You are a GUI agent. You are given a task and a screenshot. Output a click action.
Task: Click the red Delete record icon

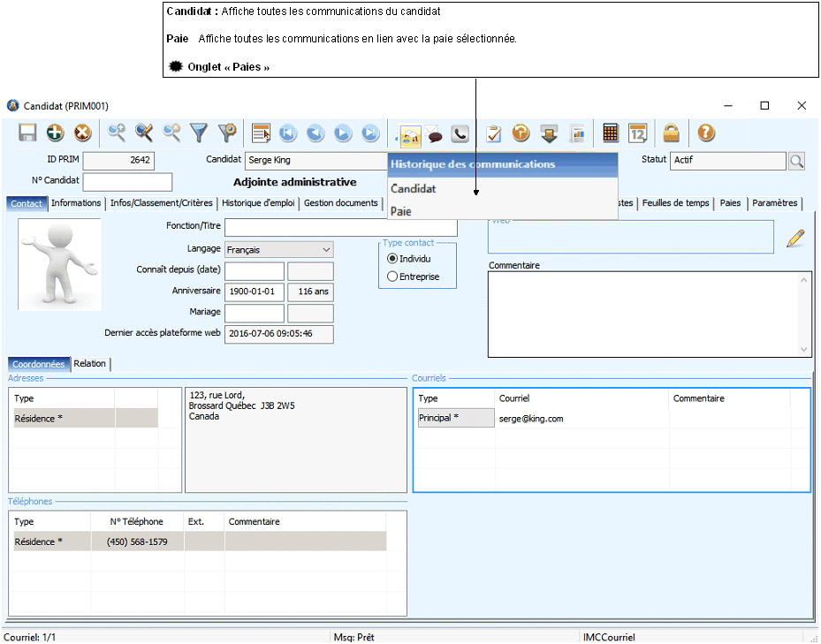[x=82, y=133]
